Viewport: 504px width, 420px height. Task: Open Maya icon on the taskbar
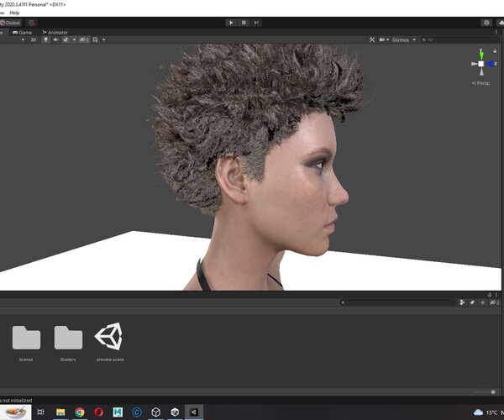[118, 412]
